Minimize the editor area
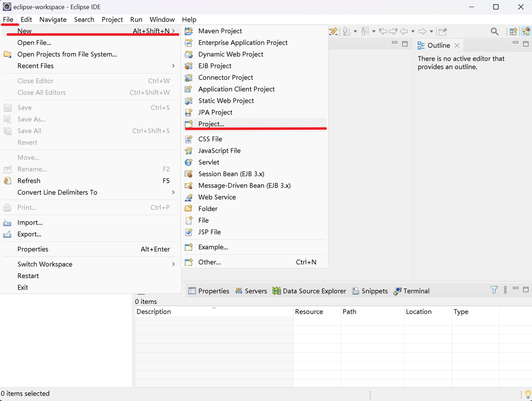Viewport: 532px width, 401px height. (x=394, y=42)
